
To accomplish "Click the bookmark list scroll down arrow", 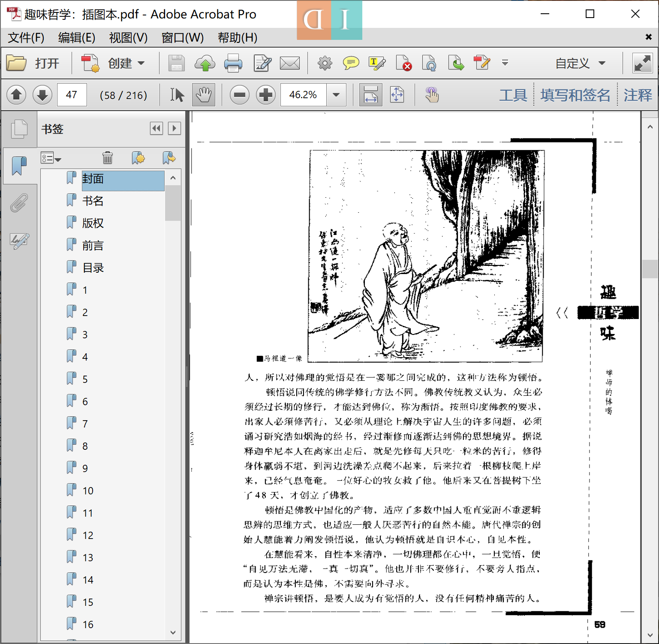I will pyautogui.click(x=173, y=632).
